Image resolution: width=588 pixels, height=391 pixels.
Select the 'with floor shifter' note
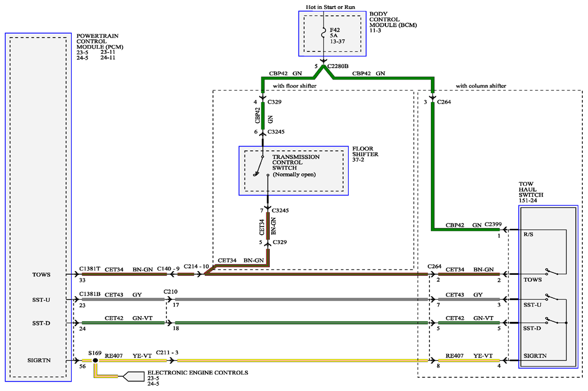(295, 86)
